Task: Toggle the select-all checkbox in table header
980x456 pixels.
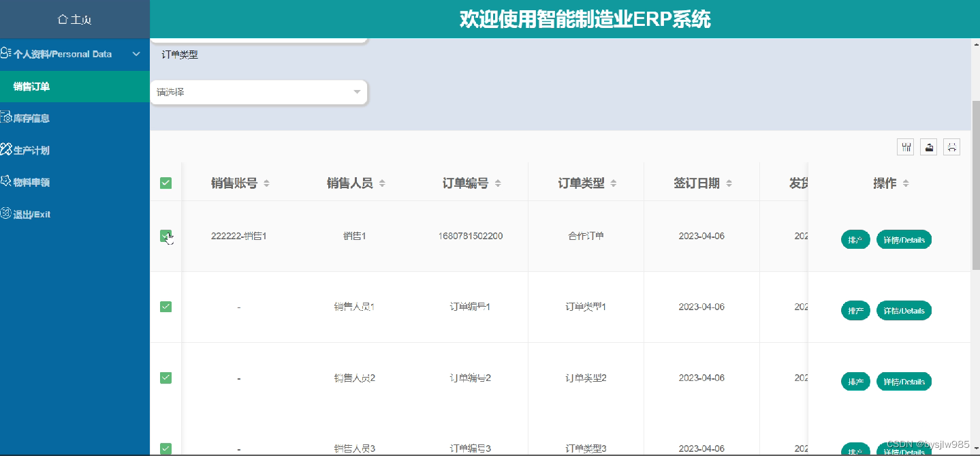Action: (165, 183)
